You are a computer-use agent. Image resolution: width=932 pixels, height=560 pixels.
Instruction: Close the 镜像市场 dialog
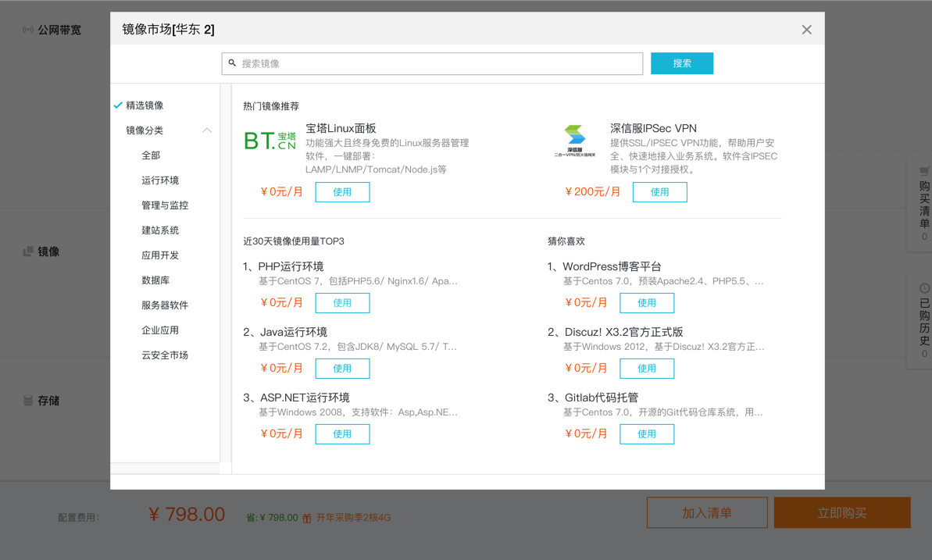pyautogui.click(x=806, y=30)
